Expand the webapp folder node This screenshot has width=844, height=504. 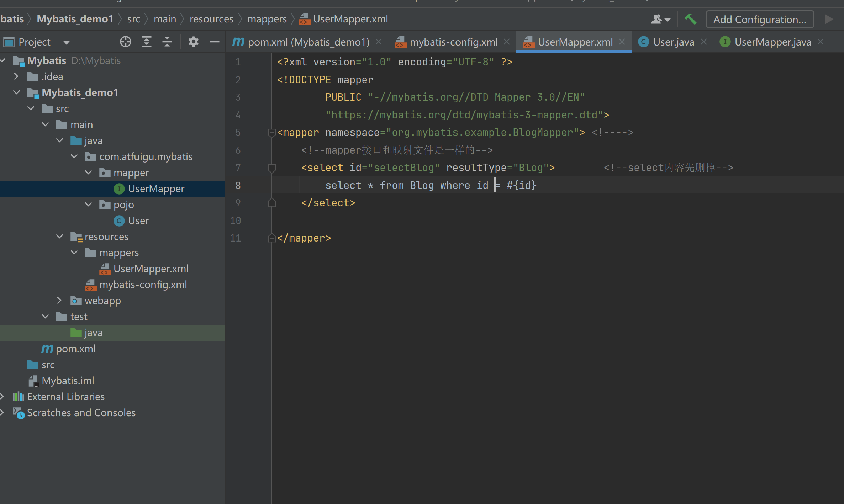tap(59, 301)
